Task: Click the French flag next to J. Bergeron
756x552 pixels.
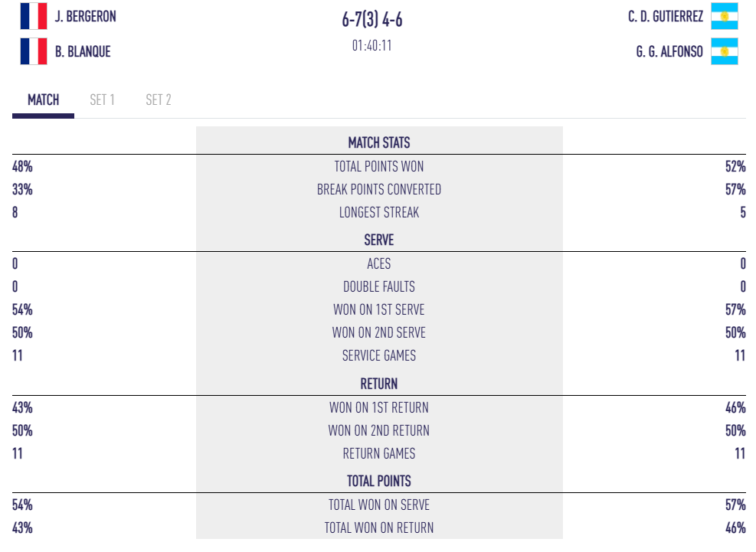Action: coord(34,16)
